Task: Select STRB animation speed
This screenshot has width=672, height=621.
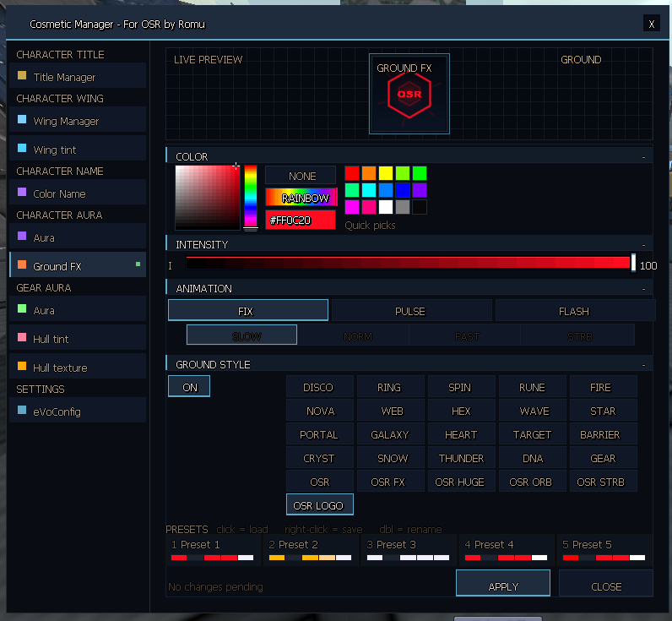Action: point(577,335)
